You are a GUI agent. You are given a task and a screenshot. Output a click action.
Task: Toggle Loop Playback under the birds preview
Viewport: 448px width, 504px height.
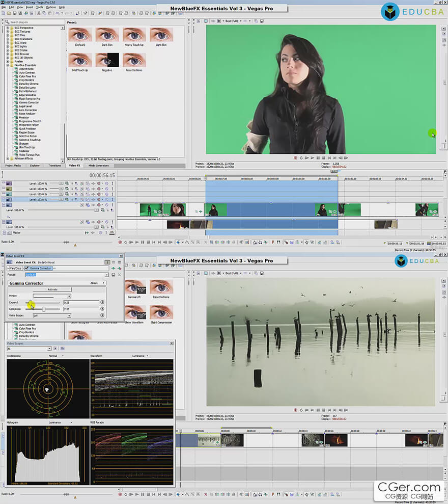pyautogui.click(x=301, y=410)
